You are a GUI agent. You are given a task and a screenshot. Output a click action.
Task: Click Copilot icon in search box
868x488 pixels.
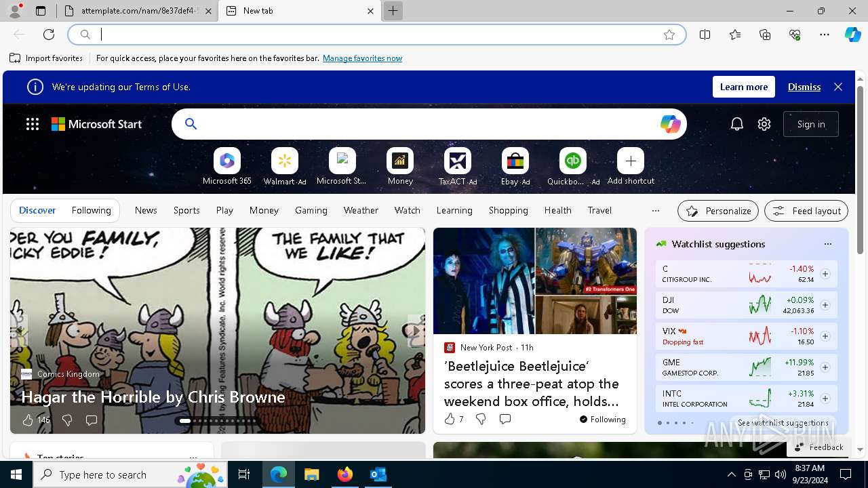point(670,124)
